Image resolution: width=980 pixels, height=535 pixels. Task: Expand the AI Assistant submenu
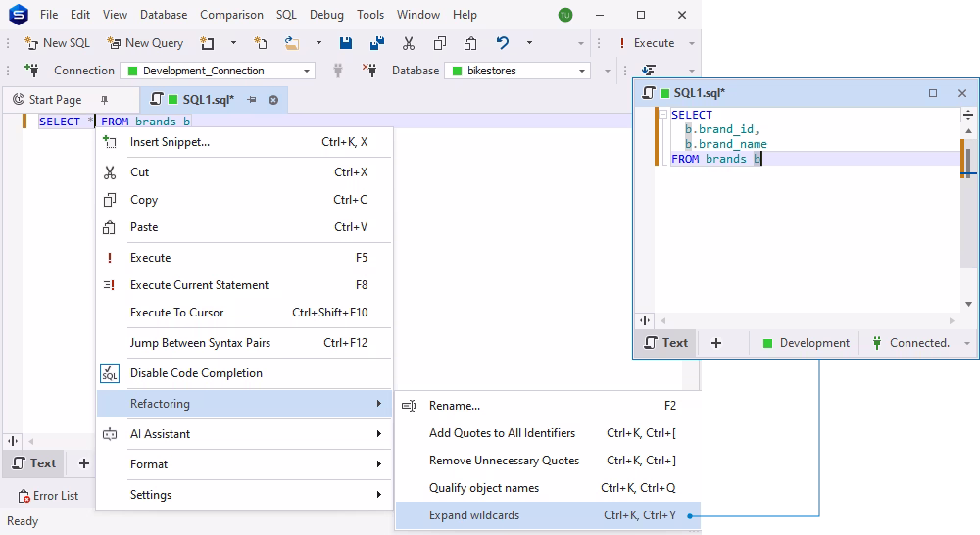click(244, 434)
